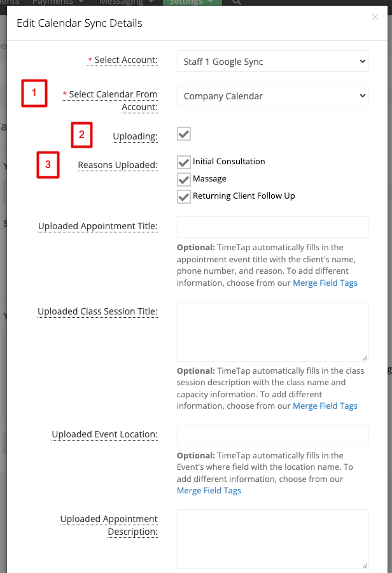392x573 pixels.
Task: Click the Uploaded Event Location field
Action: point(272,435)
